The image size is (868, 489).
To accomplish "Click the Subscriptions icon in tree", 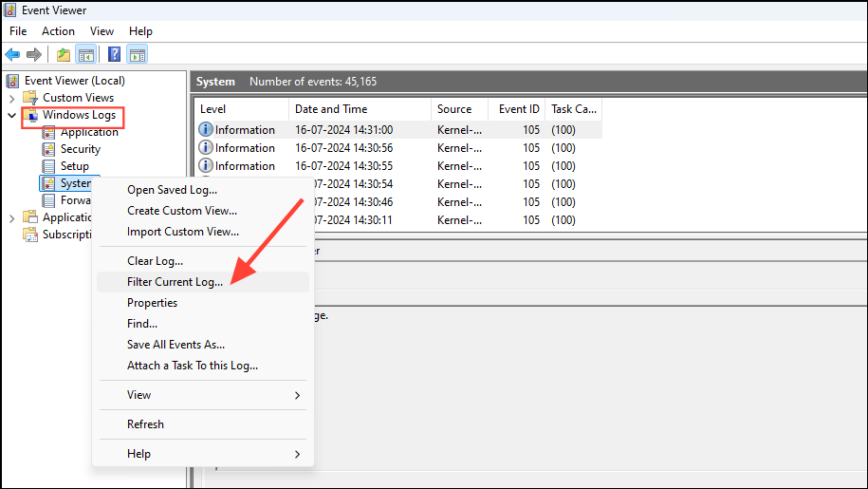I will click(30, 235).
